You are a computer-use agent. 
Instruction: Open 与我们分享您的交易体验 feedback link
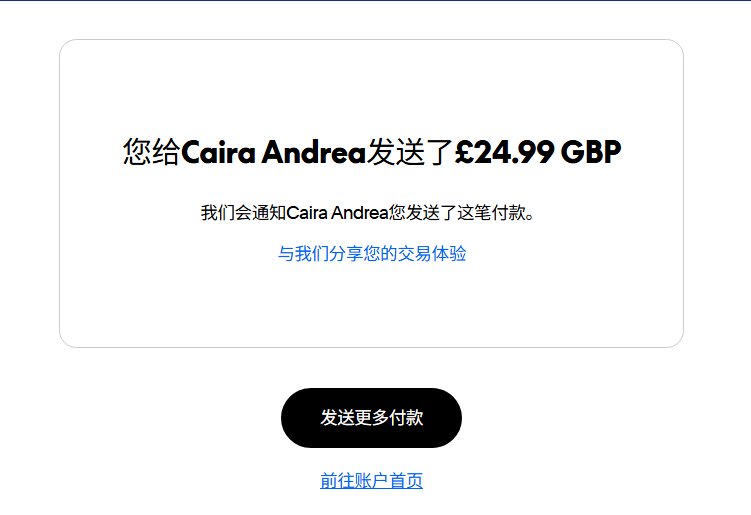[x=372, y=253]
